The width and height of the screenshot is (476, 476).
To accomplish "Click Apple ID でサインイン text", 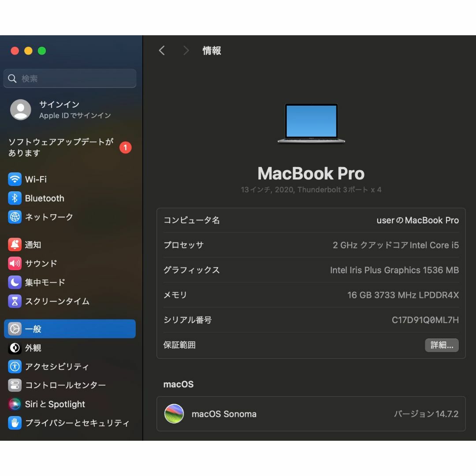I will click(75, 115).
